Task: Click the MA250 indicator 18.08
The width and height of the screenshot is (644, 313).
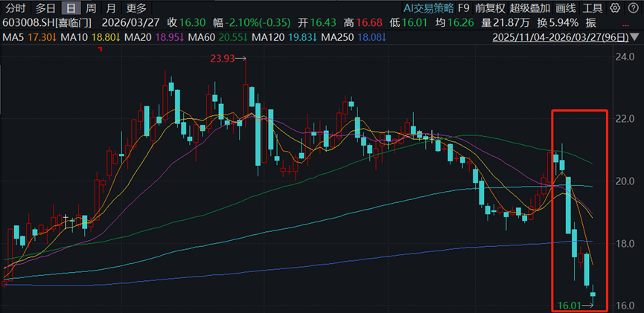Action: 372,38
